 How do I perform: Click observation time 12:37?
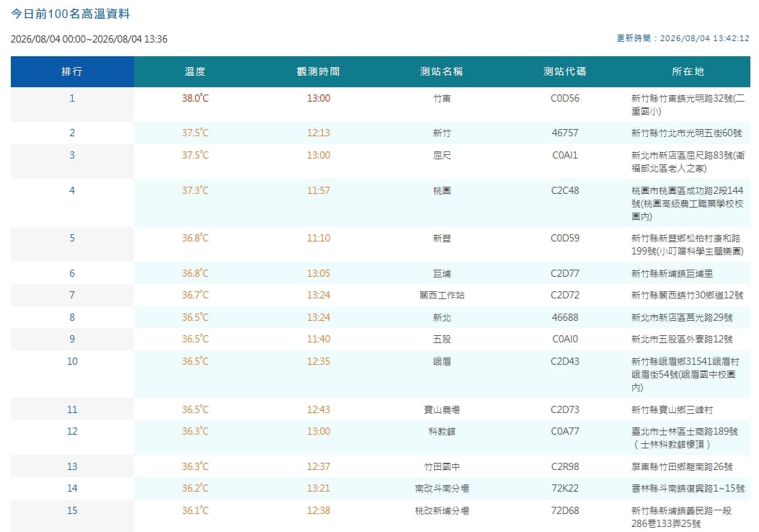click(319, 467)
